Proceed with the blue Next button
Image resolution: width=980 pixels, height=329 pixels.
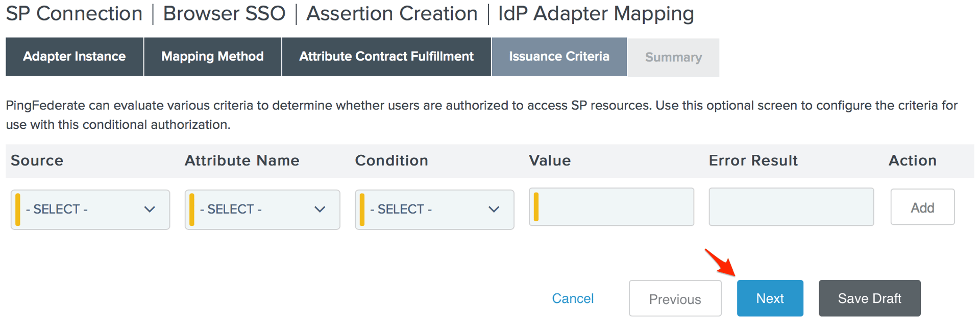coord(770,298)
